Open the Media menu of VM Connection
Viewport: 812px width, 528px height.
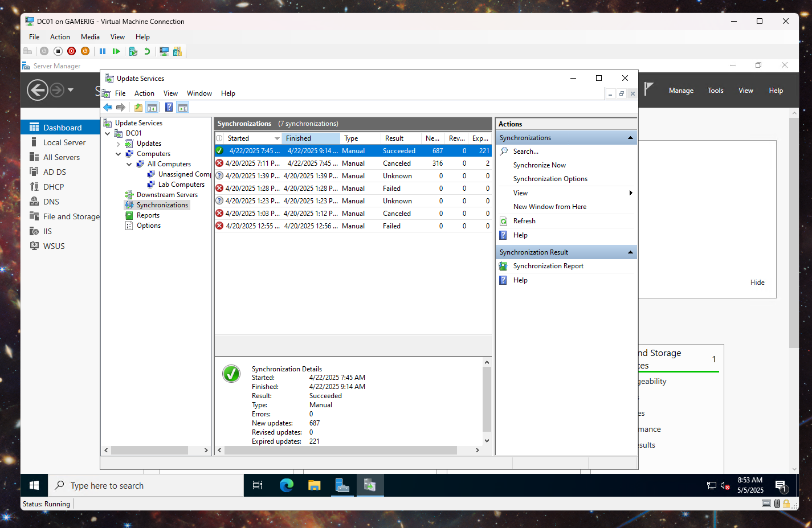[x=90, y=37]
